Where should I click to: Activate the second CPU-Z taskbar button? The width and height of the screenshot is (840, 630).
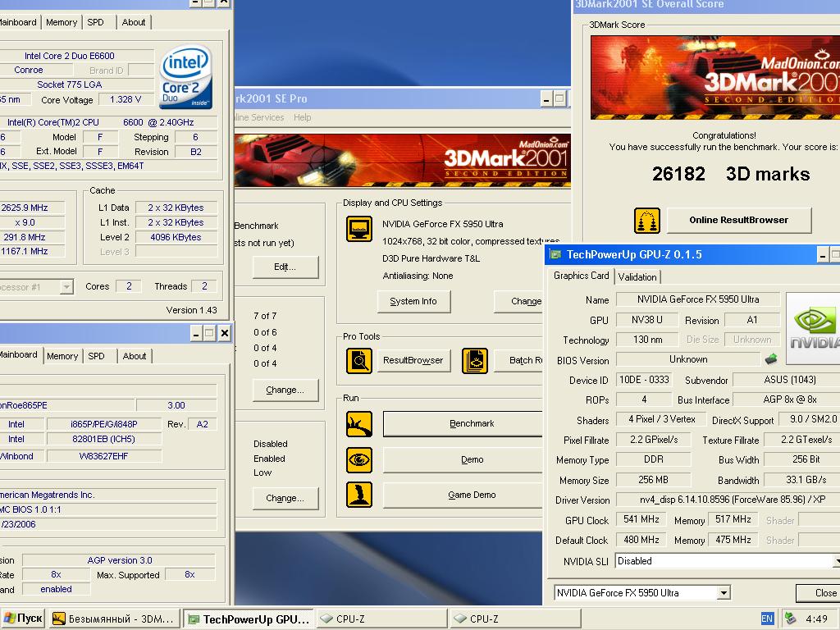coord(515,619)
